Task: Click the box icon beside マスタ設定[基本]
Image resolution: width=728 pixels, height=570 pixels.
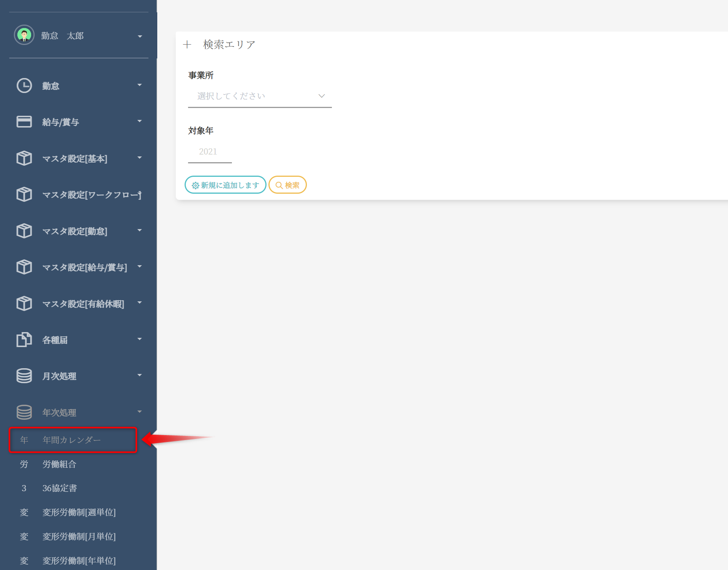Action: 24,158
